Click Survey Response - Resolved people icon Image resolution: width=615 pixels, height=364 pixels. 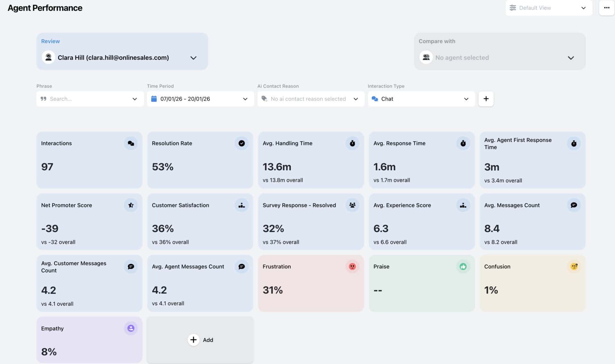[x=352, y=205]
